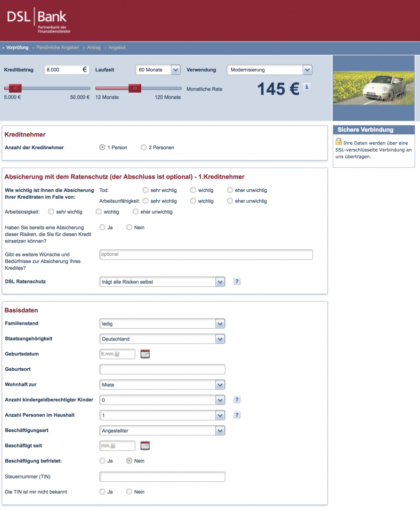Go to the Vorprüfung step
Screen dimensions: 420x510
[17, 47]
